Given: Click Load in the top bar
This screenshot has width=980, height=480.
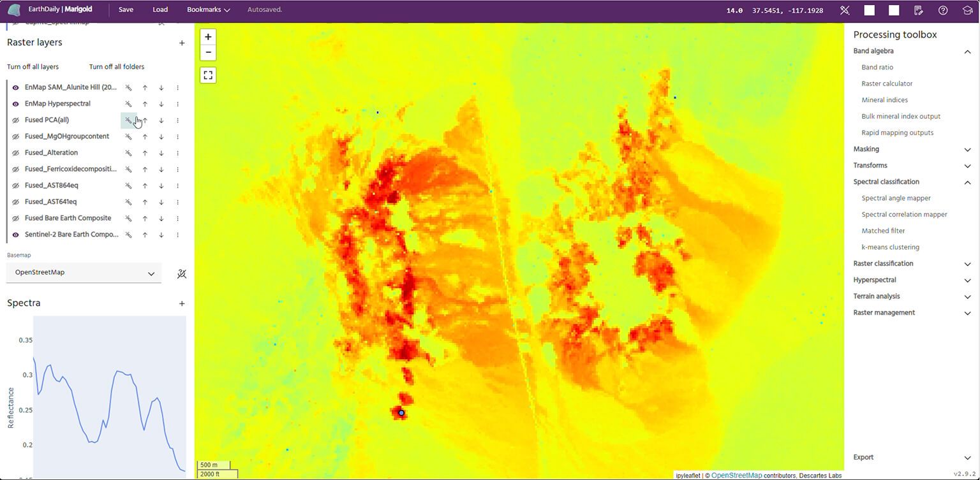Looking at the screenshot, I should tap(160, 10).
